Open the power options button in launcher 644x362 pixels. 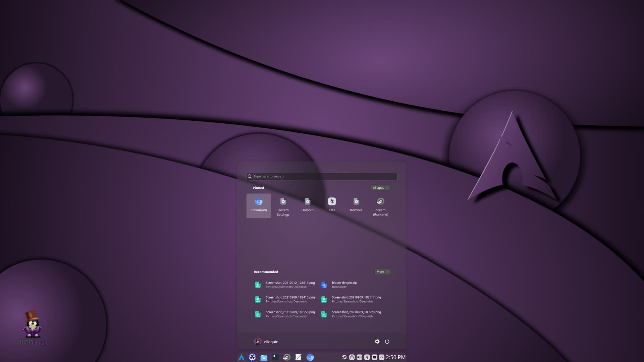[x=387, y=342]
